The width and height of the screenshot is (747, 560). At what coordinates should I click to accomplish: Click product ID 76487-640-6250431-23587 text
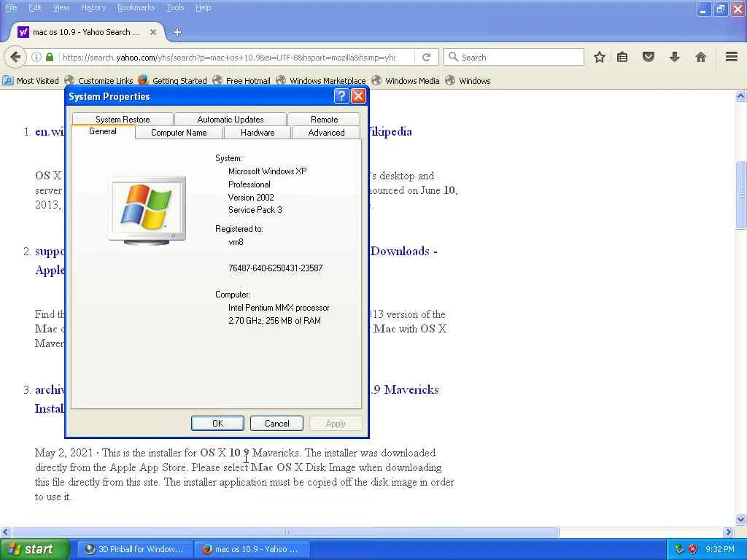pyautogui.click(x=275, y=268)
